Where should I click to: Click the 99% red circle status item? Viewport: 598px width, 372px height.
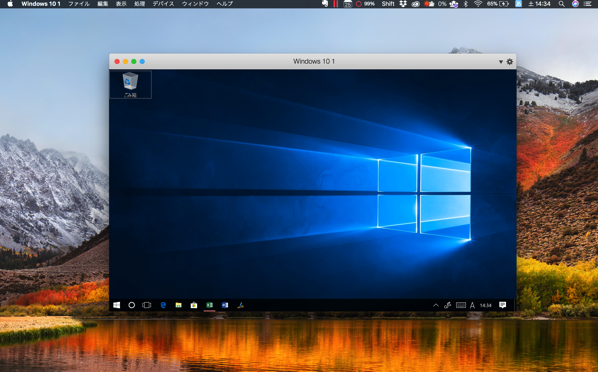pos(365,4)
